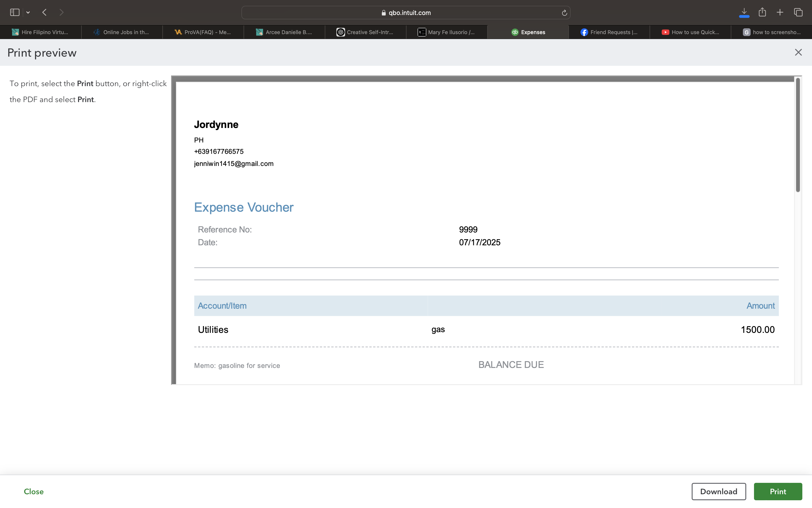
Task: Click the qbo.intuit.com address bar
Action: coord(406,12)
